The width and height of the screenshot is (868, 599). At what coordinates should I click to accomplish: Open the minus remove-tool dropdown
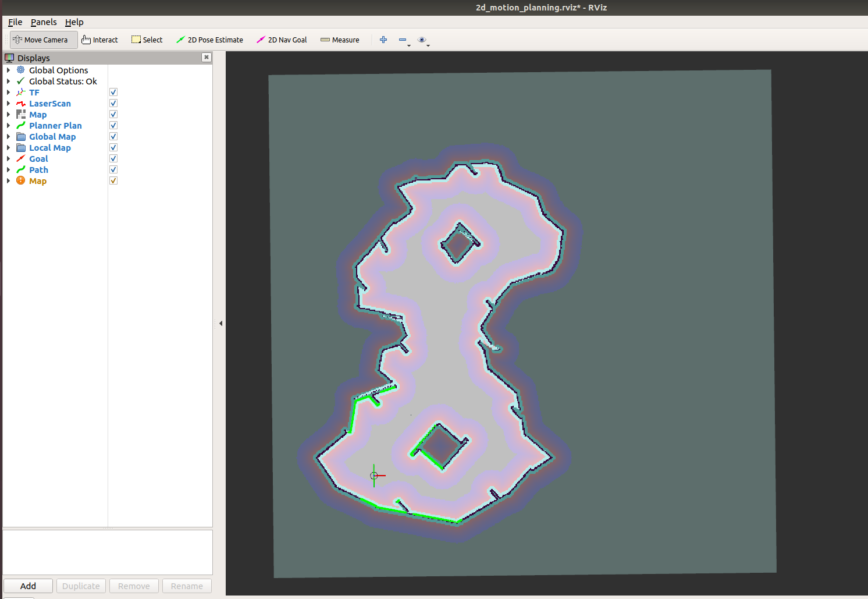[404, 40]
